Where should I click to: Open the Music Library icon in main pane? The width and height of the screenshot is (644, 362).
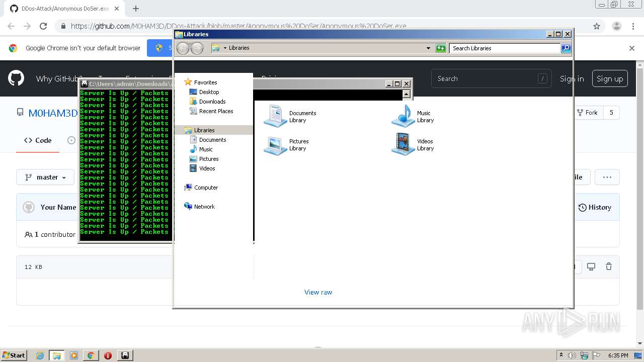pos(403,116)
